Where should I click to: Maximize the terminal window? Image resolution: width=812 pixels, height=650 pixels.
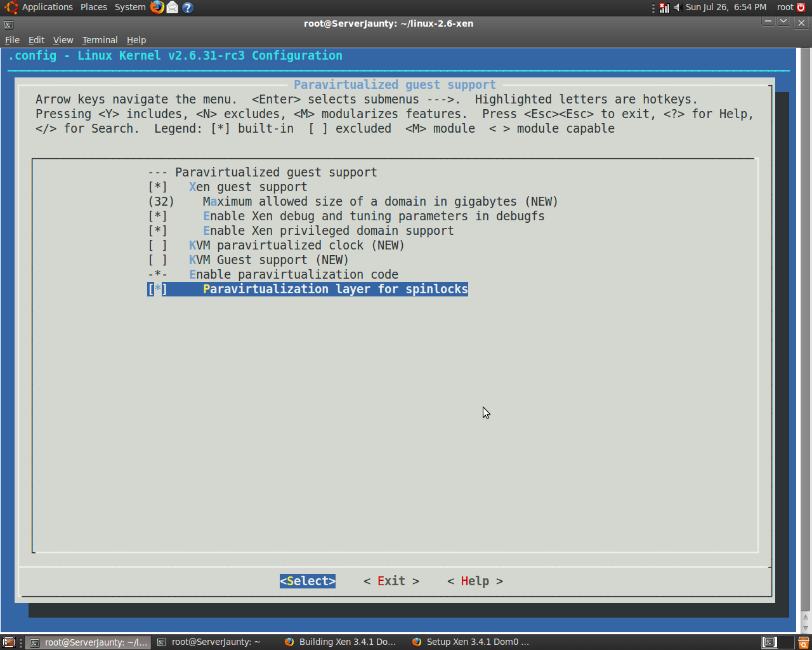pyautogui.click(x=783, y=22)
